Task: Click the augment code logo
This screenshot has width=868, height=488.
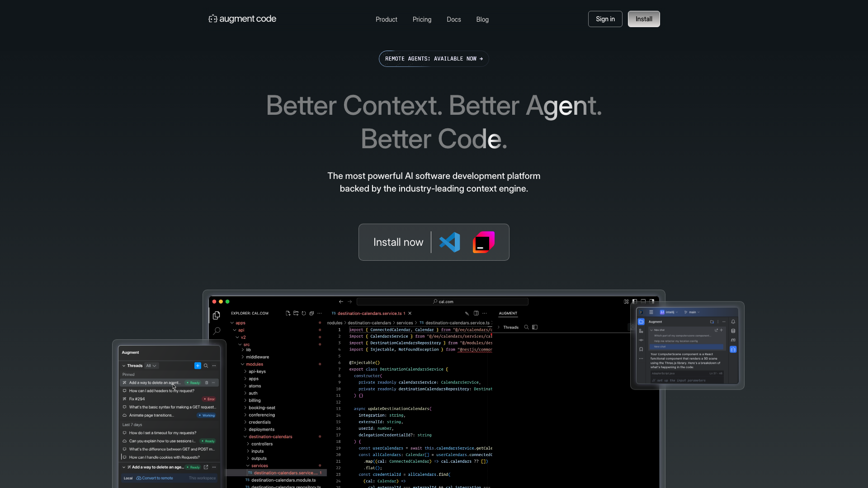Action: click(242, 19)
